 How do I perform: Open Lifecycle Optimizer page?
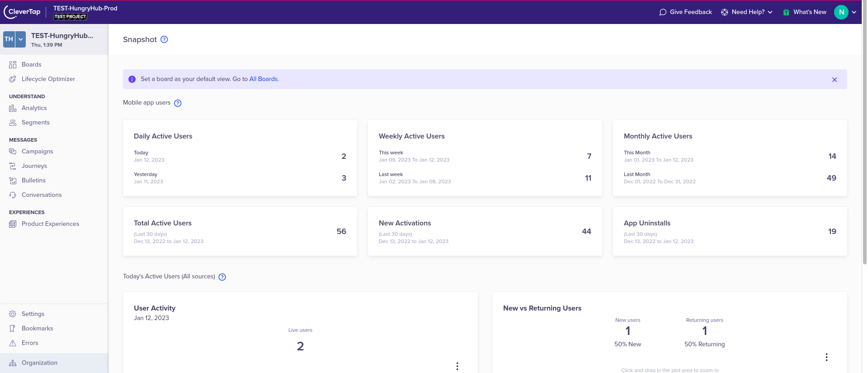click(48, 79)
